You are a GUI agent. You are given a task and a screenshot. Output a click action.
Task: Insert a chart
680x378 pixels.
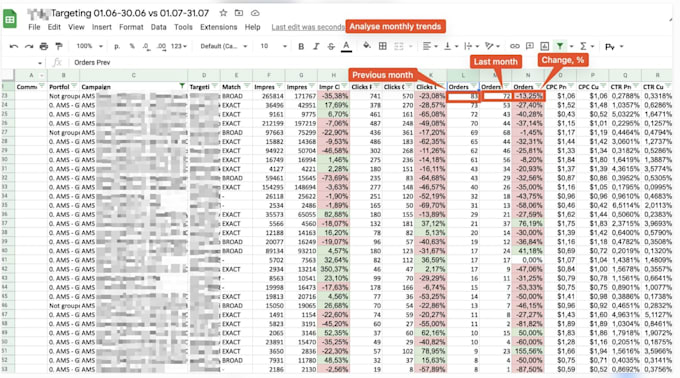click(x=545, y=46)
